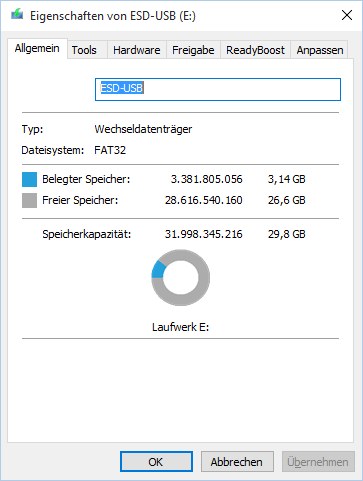Cancel with the Abbrechen button

pyautogui.click(x=237, y=462)
